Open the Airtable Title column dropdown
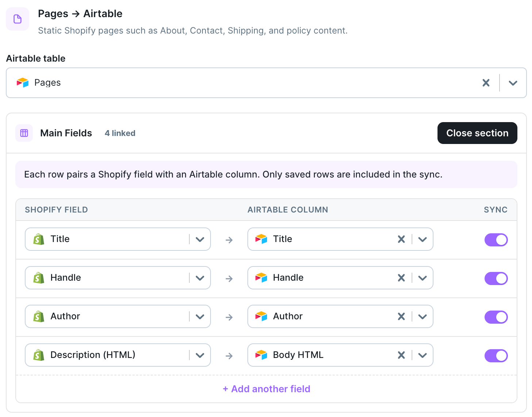This screenshot has height=417, width=532. pyautogui.click(x=423, y=239)
